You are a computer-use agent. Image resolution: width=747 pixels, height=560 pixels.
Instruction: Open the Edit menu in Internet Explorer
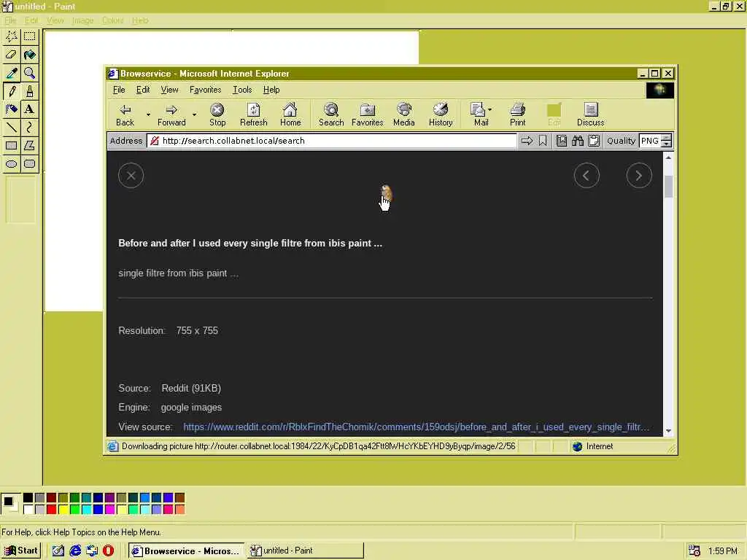(143, 90)
